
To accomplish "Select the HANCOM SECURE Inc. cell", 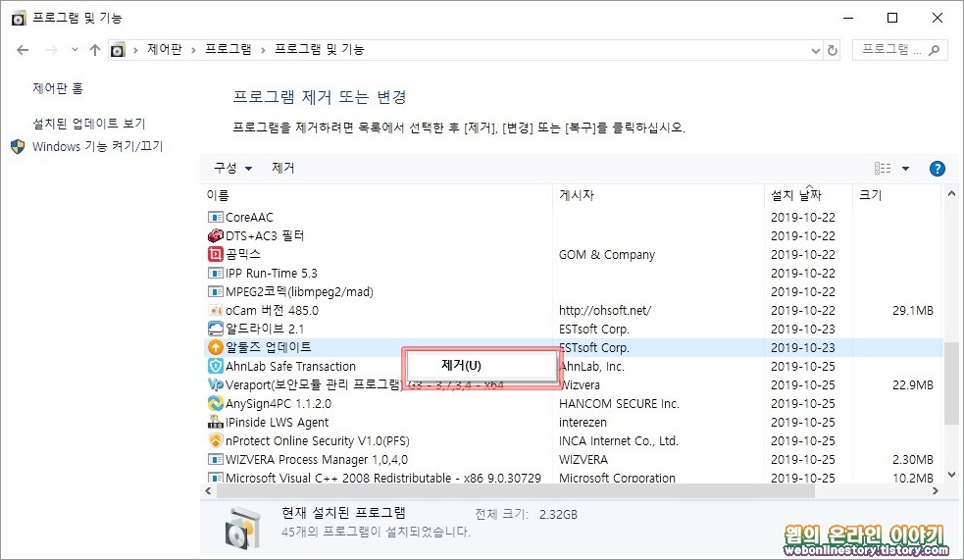I will coord(619,403).
